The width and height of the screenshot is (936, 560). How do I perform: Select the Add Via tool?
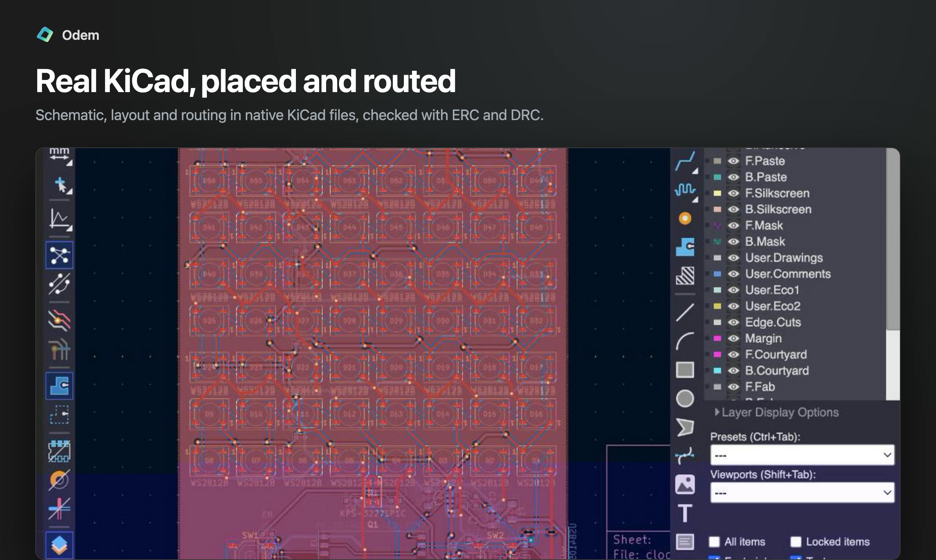coord(685,218)
